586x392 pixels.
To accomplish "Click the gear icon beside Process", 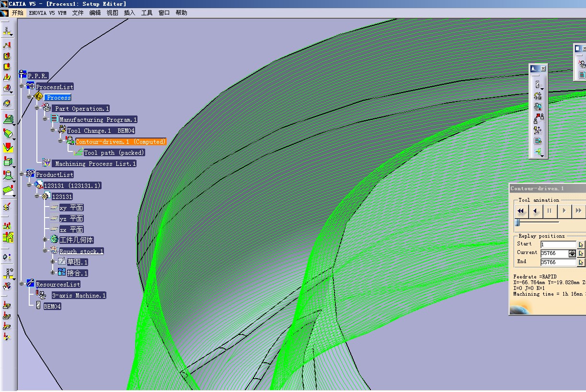I will (x=39, y=97).
